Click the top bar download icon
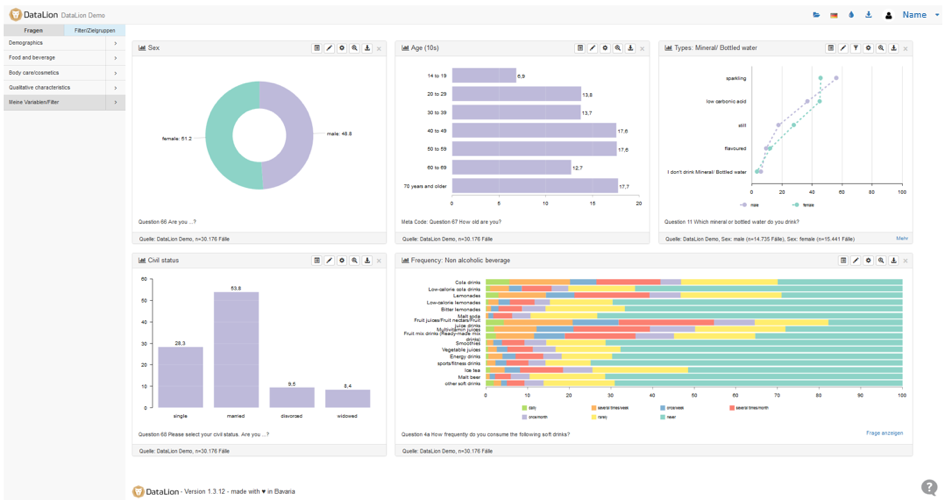 pos(868,15)
